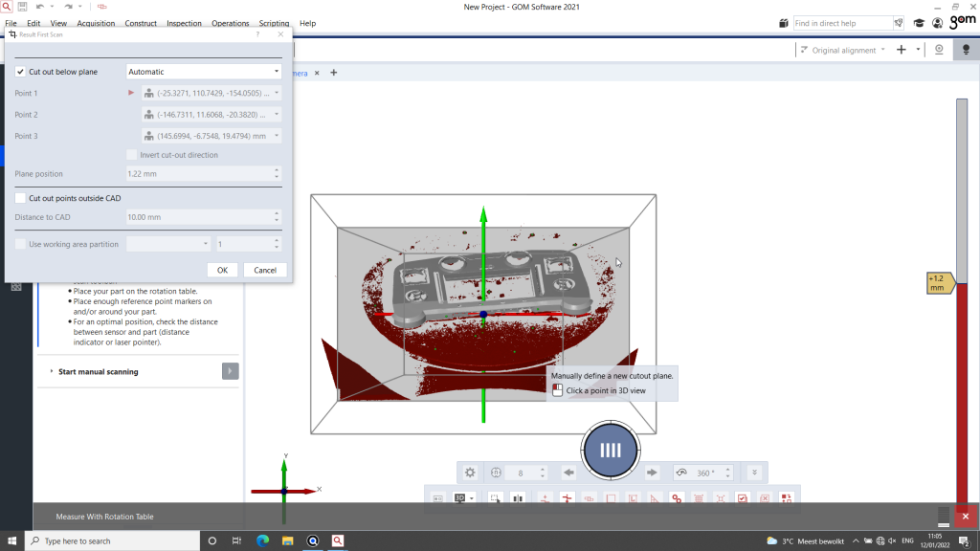Expand the double-chevron toolbar button
Screen dimensions: 980x551
[754, 473]
